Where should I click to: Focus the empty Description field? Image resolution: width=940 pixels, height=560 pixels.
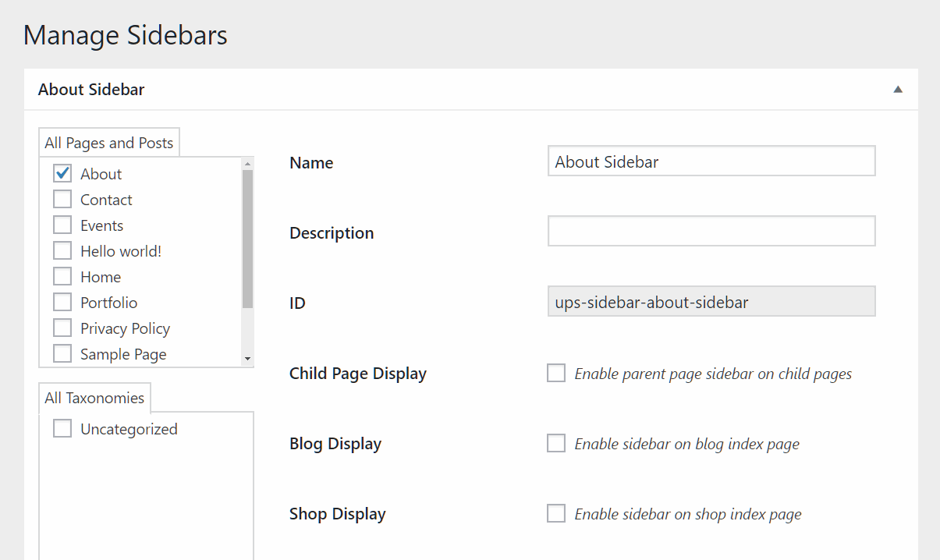click(x=711, y=232)
